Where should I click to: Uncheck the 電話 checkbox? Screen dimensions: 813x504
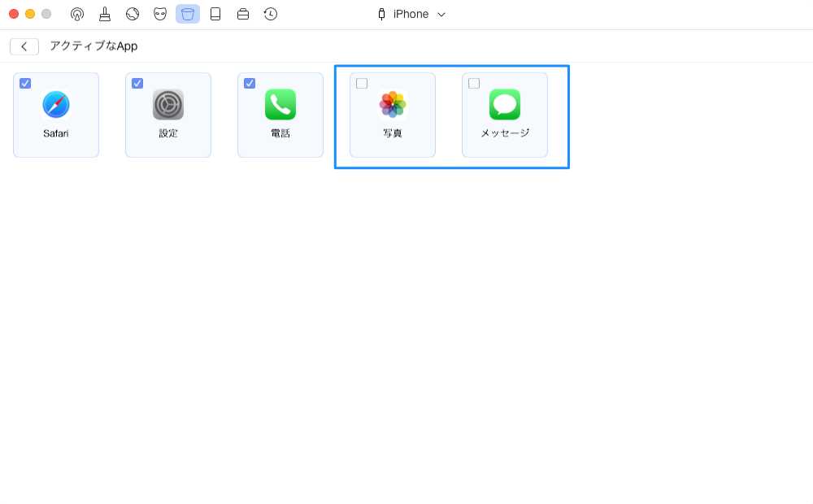coord(250,84)
